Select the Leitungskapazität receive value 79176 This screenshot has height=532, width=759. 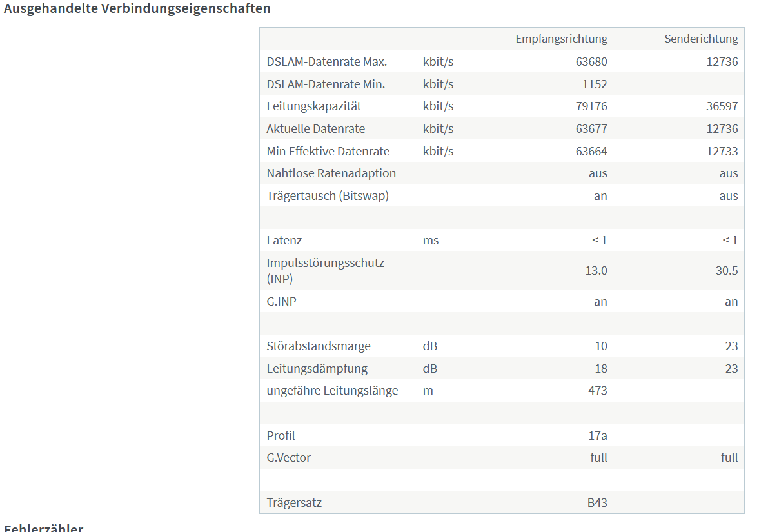click(x=591, y=106)
